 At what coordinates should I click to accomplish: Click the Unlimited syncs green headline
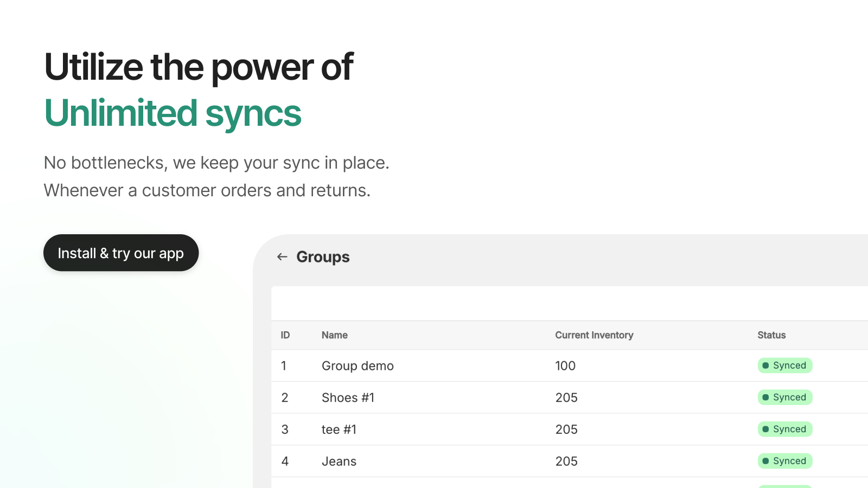(x=173, y=113)
